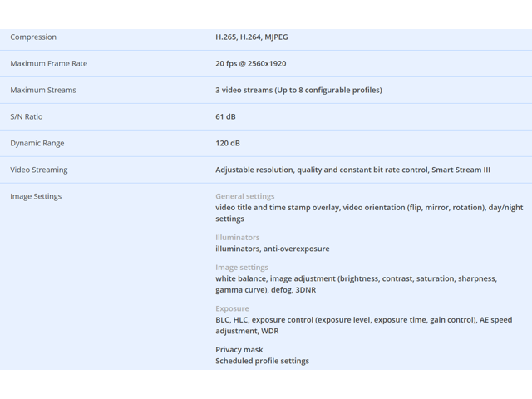Select the H.265, H.264, MJPEG value
Viewport: 532px width, 399px height.
pos(252,37)
